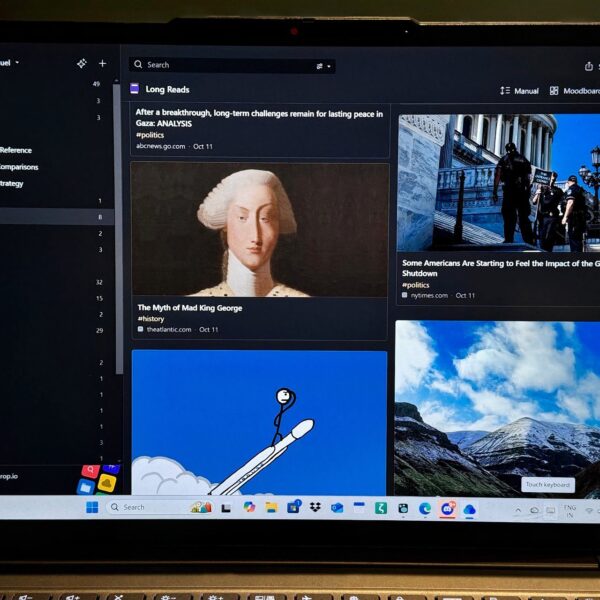Click the Long Reads collection icon
This screenshot has width=600, height=600.
point(135,89)
